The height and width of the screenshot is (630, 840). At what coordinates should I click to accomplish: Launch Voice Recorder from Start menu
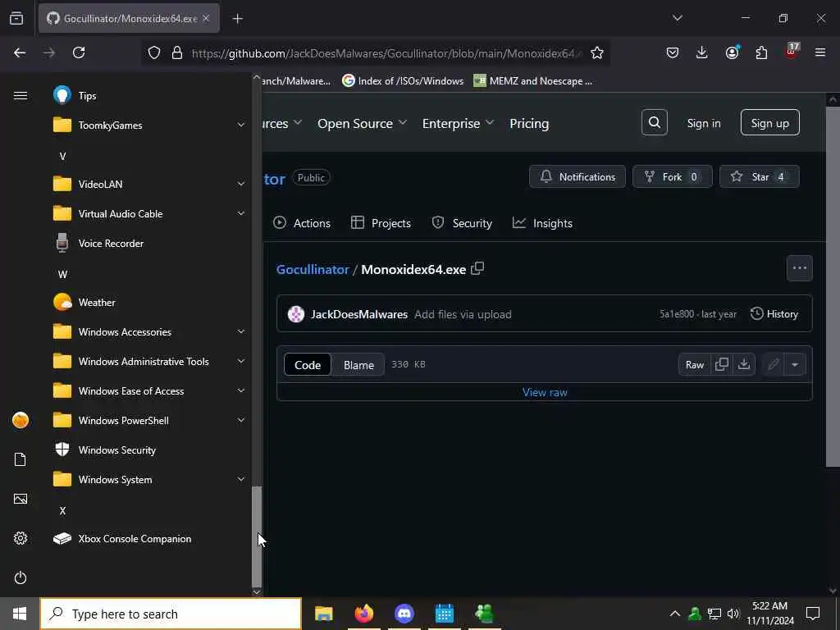point(150,243)
